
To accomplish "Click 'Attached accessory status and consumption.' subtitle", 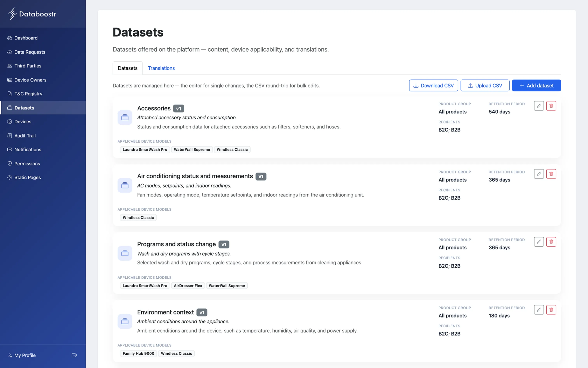I will [187, 118].
